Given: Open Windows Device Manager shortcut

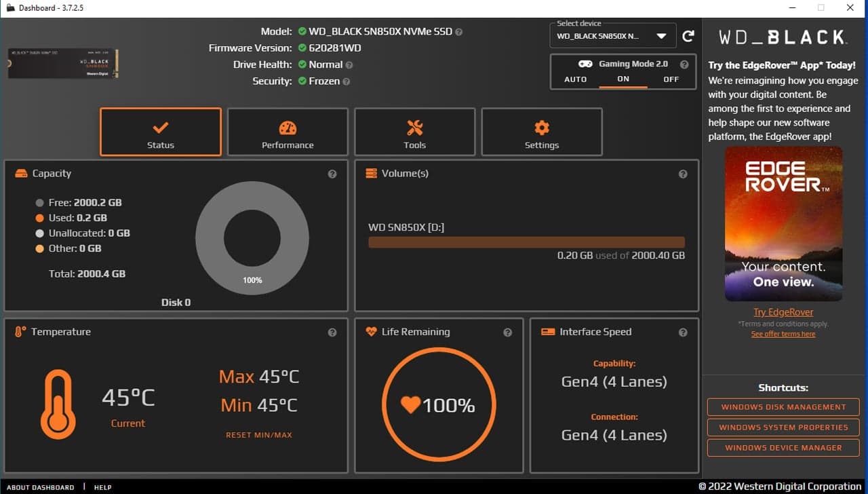Looking at the screenshot, I should click(783, 448).
